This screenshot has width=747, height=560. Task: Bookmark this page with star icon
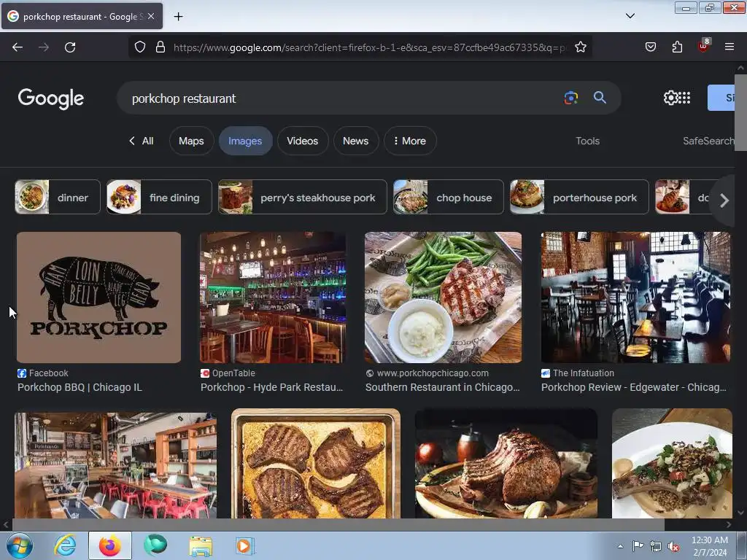tap(580, 47)
